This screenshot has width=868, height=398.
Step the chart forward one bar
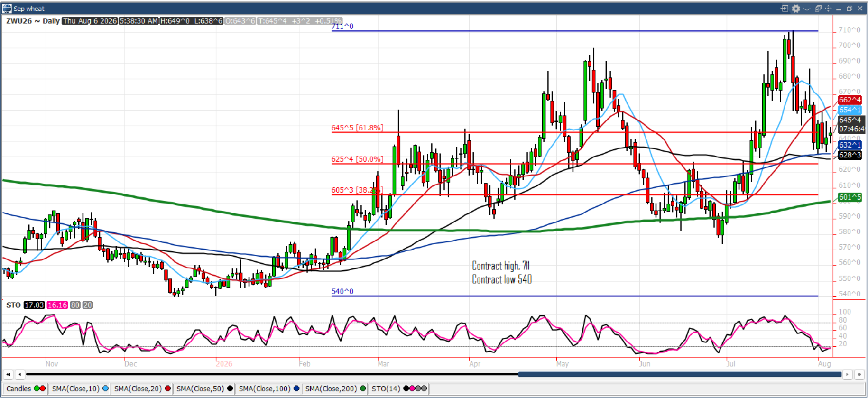point(847,375)
